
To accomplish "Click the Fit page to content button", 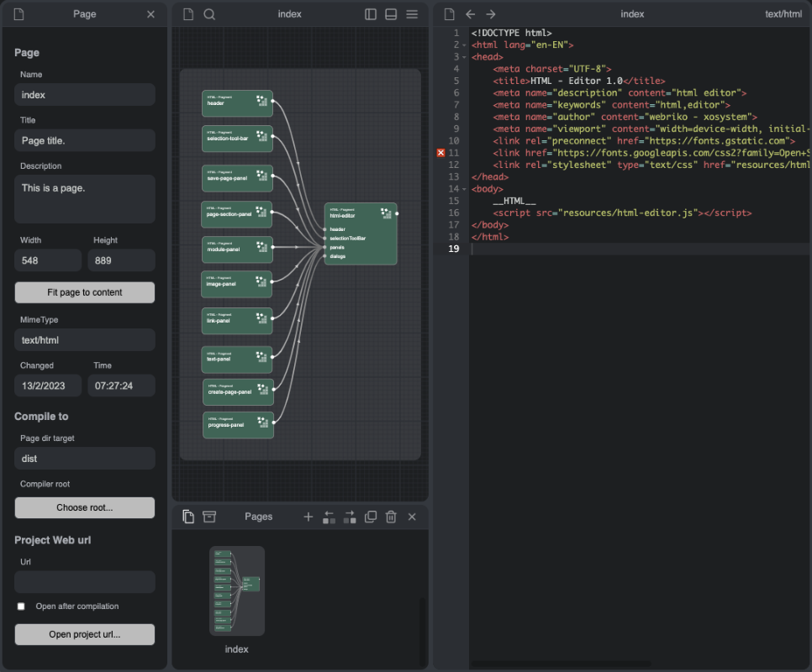I will (85, 292).
